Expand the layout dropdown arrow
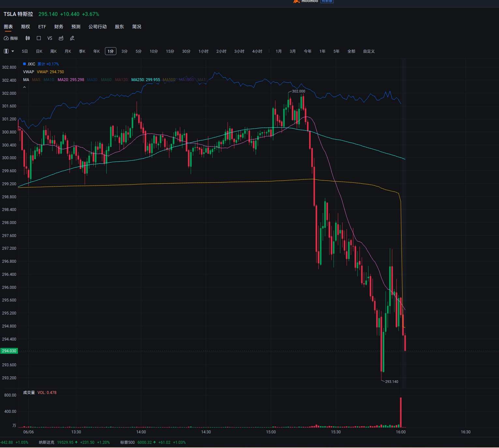 (x=13, y=51)
